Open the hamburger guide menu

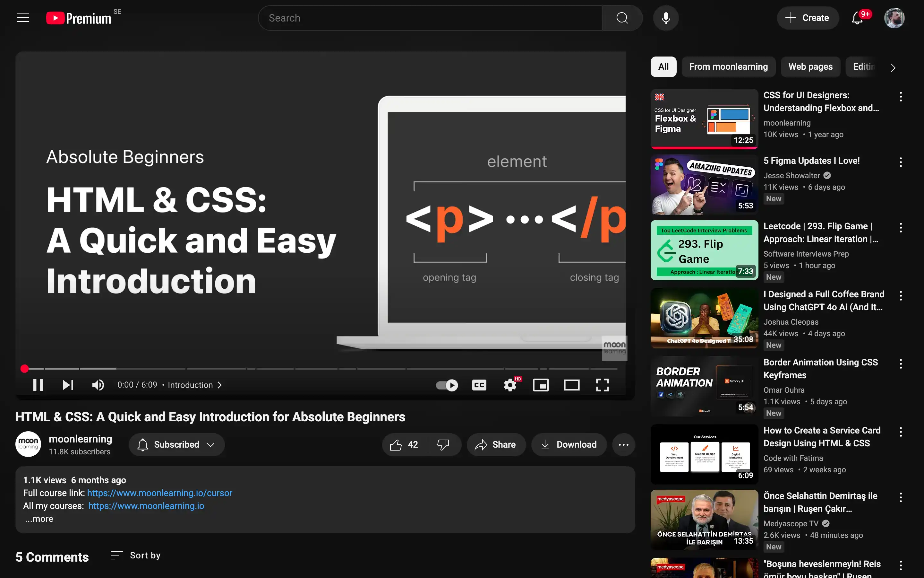pos(23,18)
